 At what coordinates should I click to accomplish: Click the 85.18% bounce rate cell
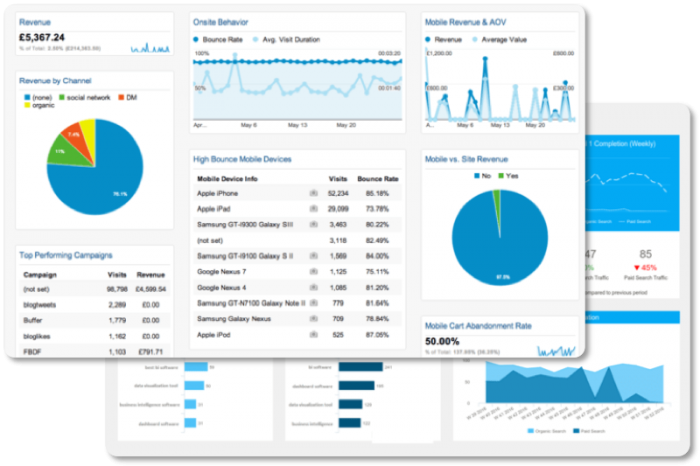[x=377, y=193]
